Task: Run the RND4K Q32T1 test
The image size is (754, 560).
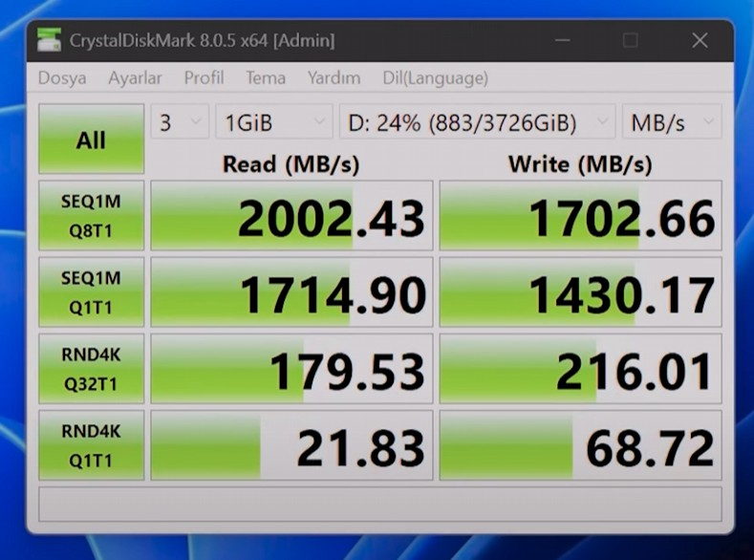Action: coord(92,369)
